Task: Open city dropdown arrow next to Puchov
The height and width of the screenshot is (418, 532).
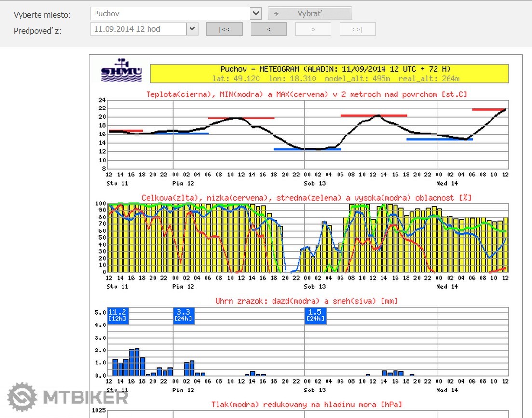Action: pos(256,13)
